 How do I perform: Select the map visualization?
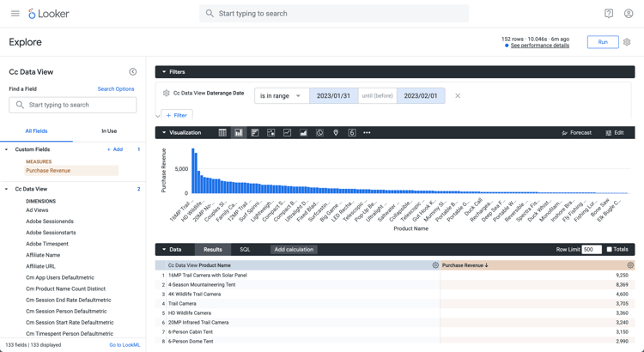point(336,133)
